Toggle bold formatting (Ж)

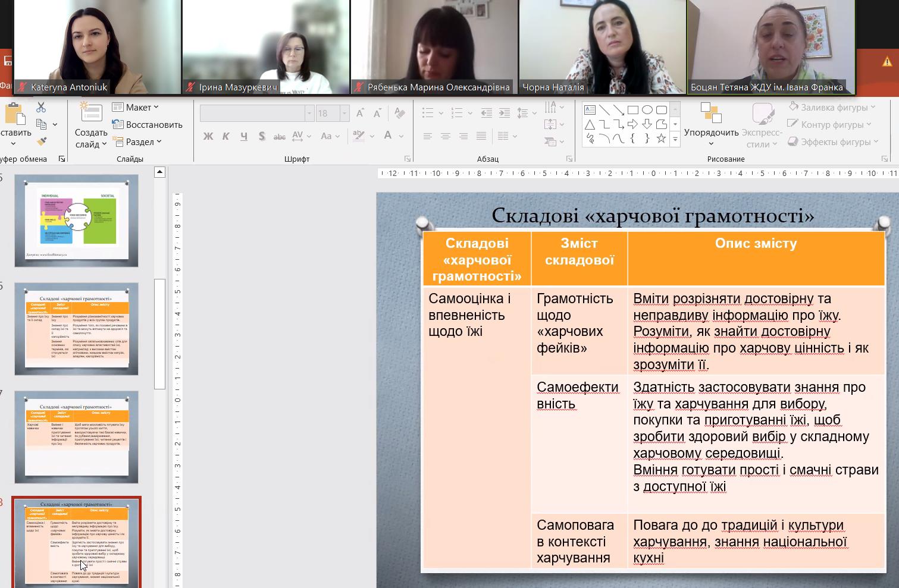point(208,136)
